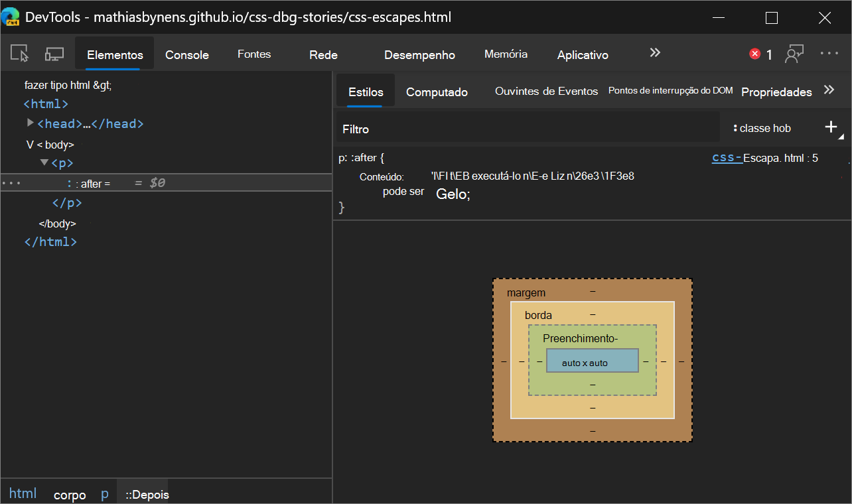This screenshot has width=852, height=504.
Task: Show more sidebar tabs chevron
Action: coord(829,90)
